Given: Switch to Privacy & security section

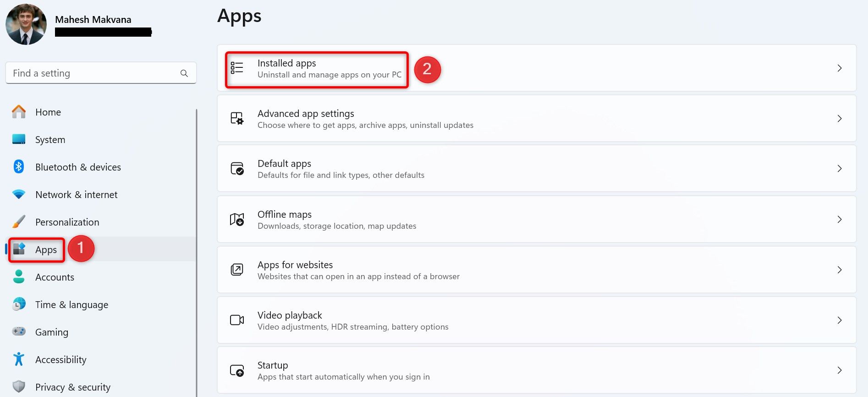Looking at the screenshot, I should [x=72, y=387].
